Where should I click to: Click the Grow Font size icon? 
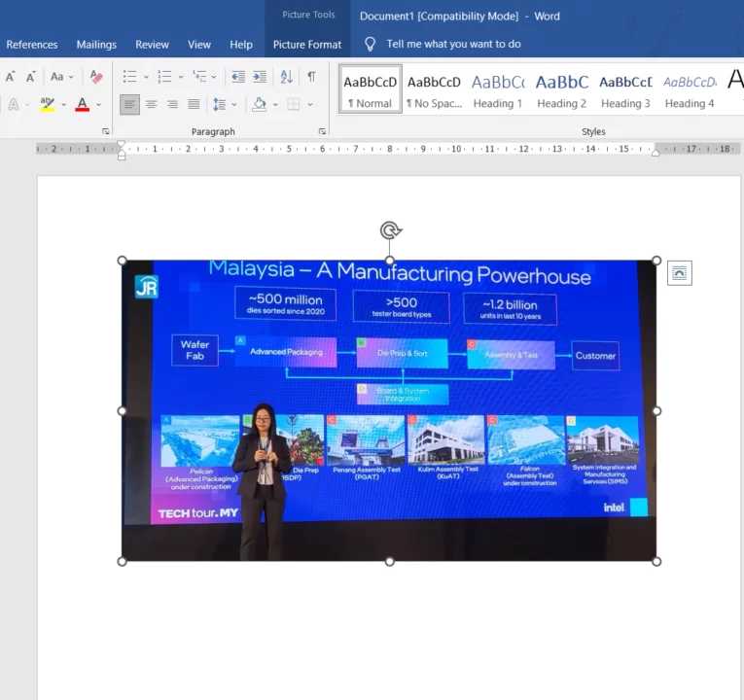(x=11, y=77)
